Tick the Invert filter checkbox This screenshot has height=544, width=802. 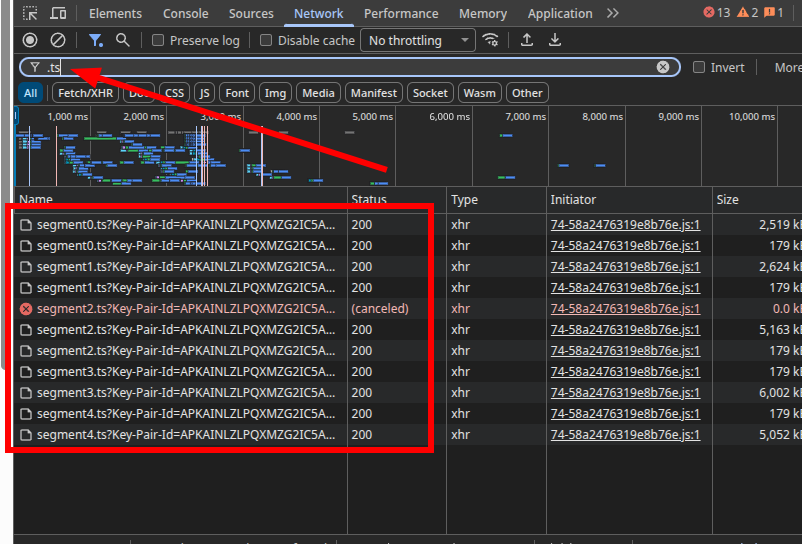(699, 67)
